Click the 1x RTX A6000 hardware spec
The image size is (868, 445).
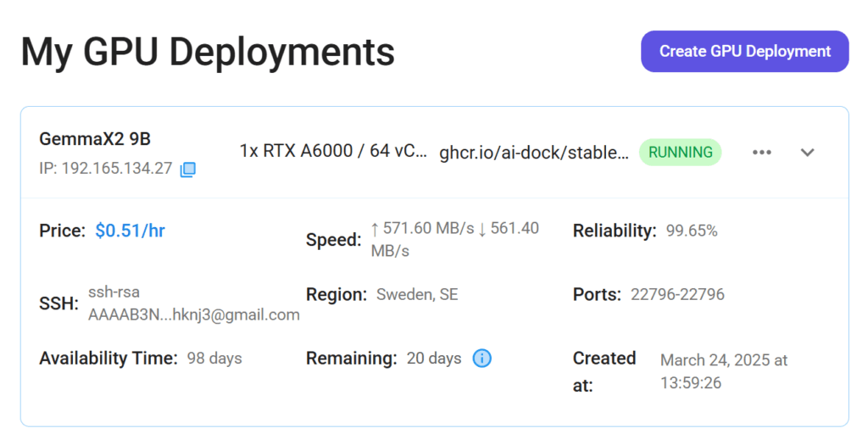333,153
